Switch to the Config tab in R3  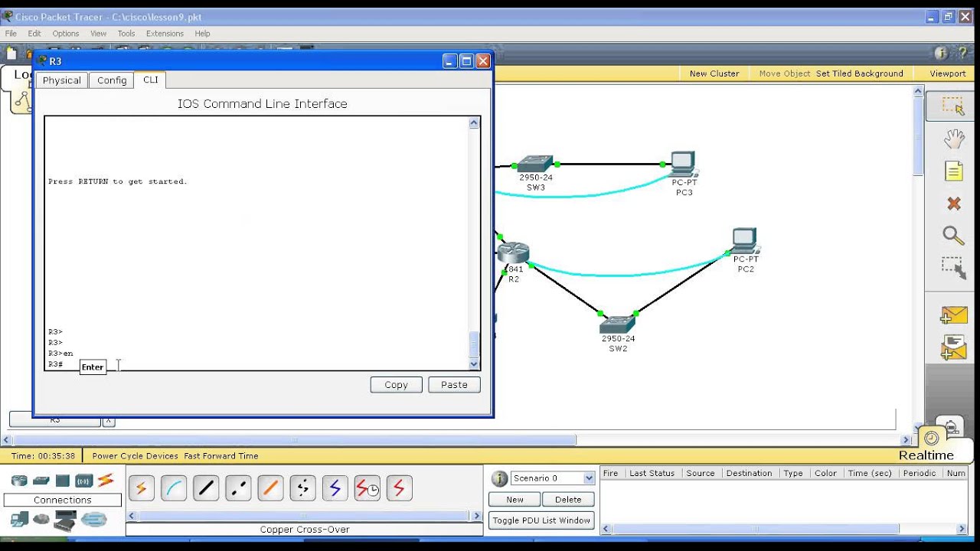click(112, 80)
